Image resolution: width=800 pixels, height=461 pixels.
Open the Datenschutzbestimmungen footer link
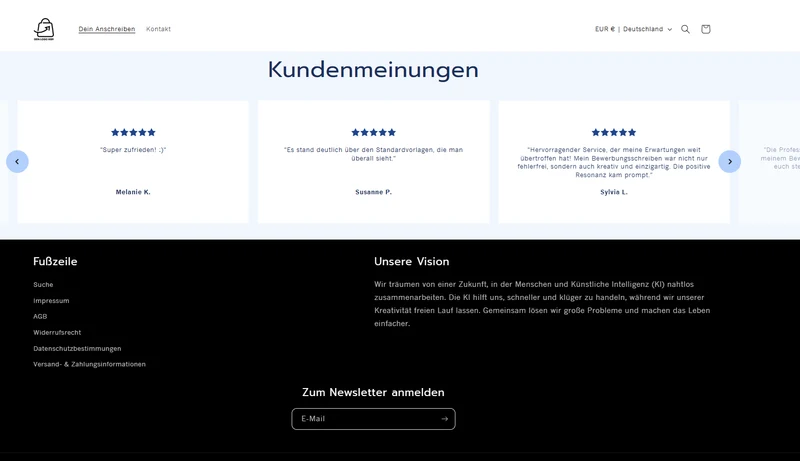click(77, 348)
